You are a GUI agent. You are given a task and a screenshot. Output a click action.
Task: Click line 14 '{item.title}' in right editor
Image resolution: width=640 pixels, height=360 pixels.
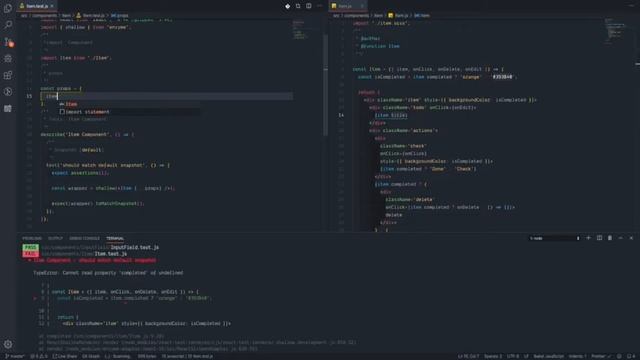(391, 115)
